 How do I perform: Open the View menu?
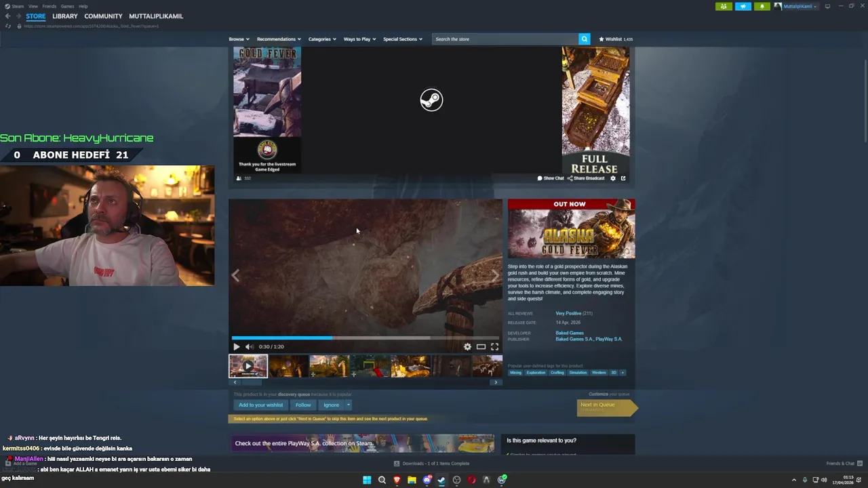click(33, 6)
